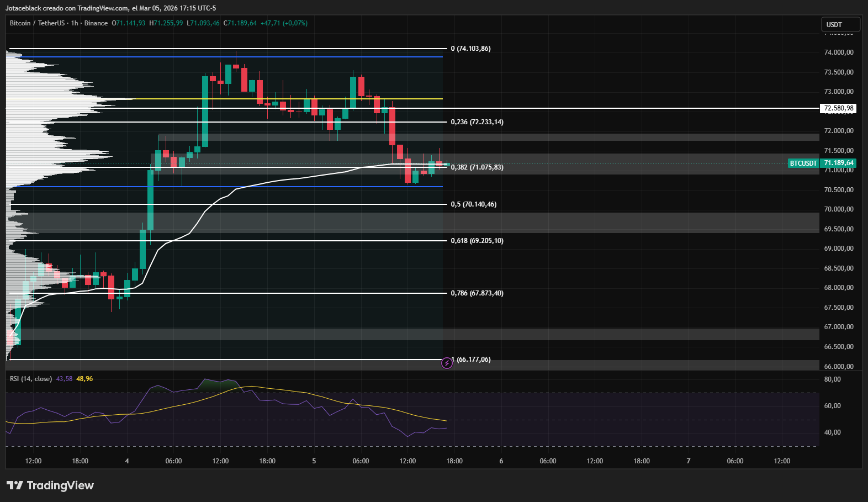868x502 pixels.
Task: Select the RSI (14, close) indicator legend
Action: (x=31, y=379)
